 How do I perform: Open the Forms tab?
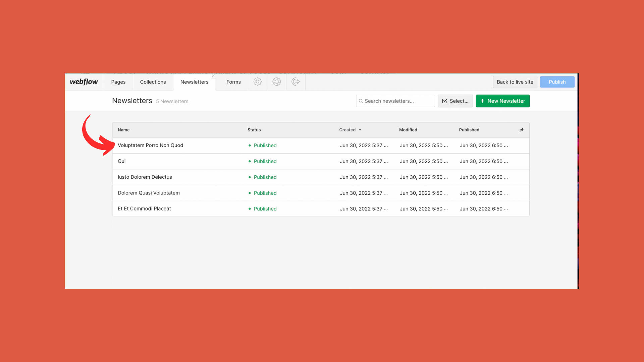pos(233,82)
